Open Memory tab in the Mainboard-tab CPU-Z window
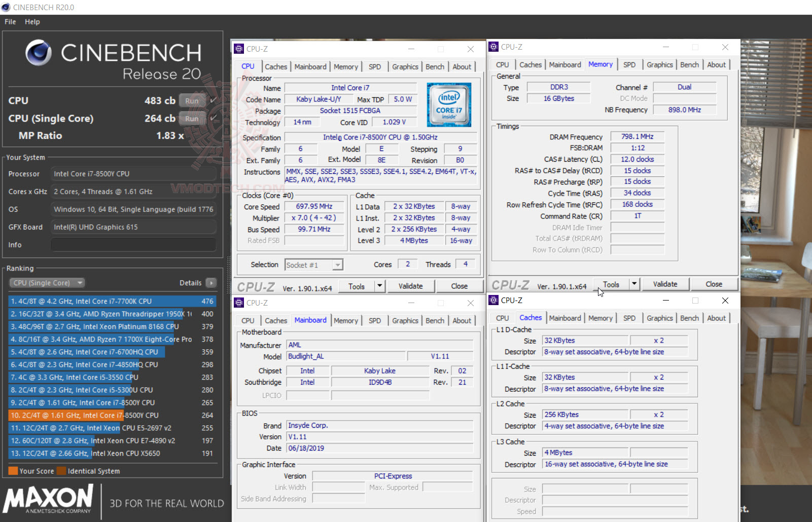Image resolution: width=812 pixels, height=522 pixels. (346, 320)
